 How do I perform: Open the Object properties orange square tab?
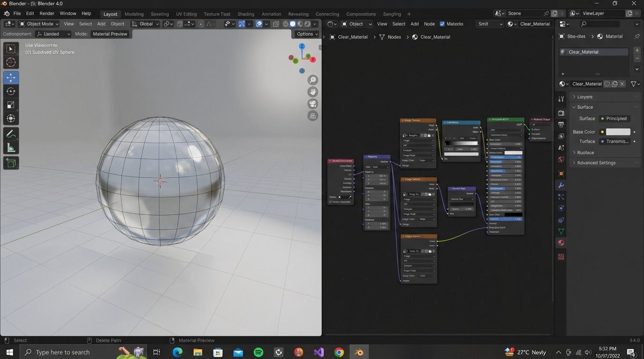tap(561, 173)
